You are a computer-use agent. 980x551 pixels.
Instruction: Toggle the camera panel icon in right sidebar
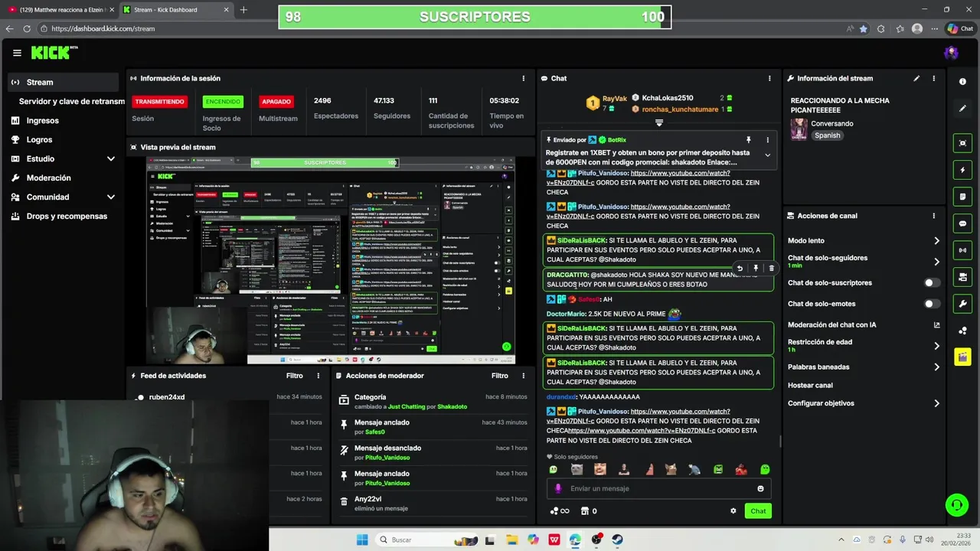click(x=962, y=277)
